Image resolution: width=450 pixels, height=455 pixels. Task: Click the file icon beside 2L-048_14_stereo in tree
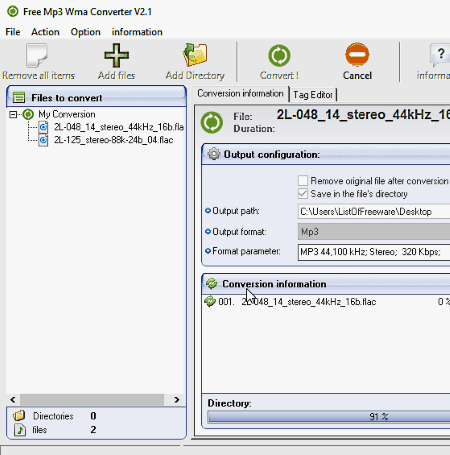pos(43,127)
